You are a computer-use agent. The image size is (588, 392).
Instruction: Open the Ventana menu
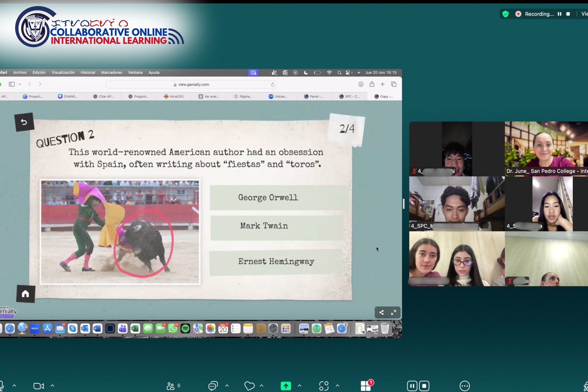click(x=135, y=73)
